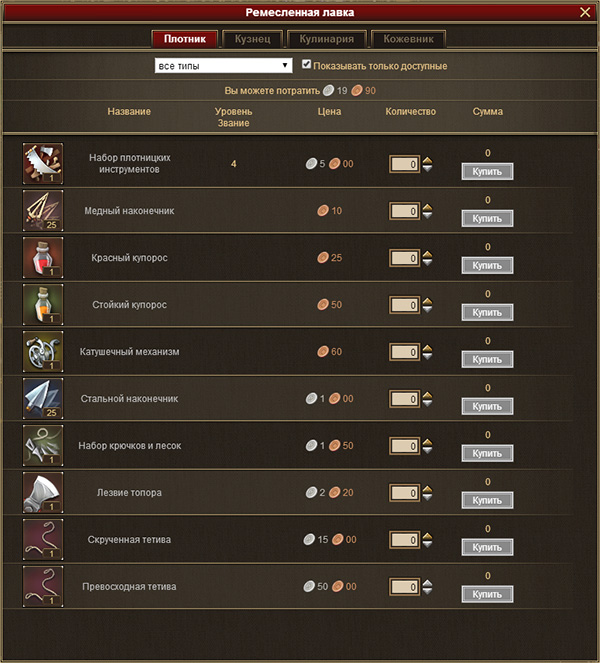This screenshot has width=600, height=663.
Task: Select the copper arrowhead item icon
Action: point(43,211)
